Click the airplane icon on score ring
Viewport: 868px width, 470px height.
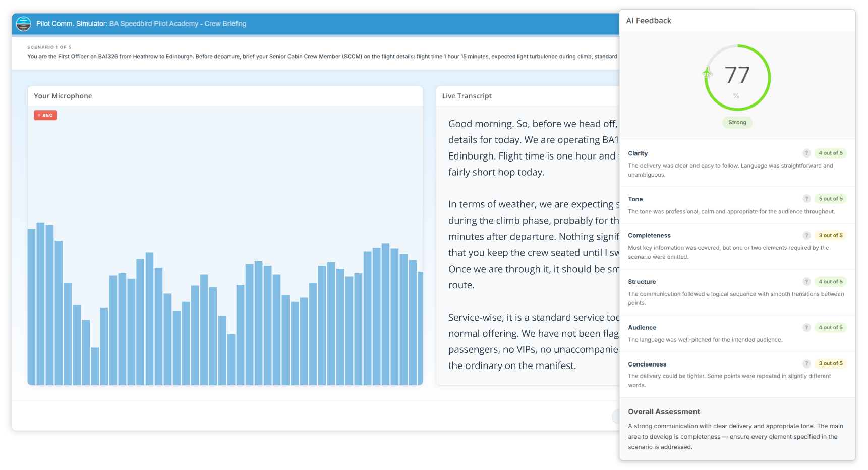707,73
